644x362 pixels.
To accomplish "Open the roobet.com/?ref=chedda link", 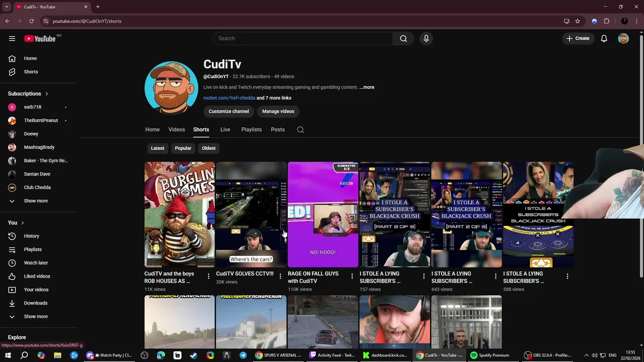I will (229, 98).
